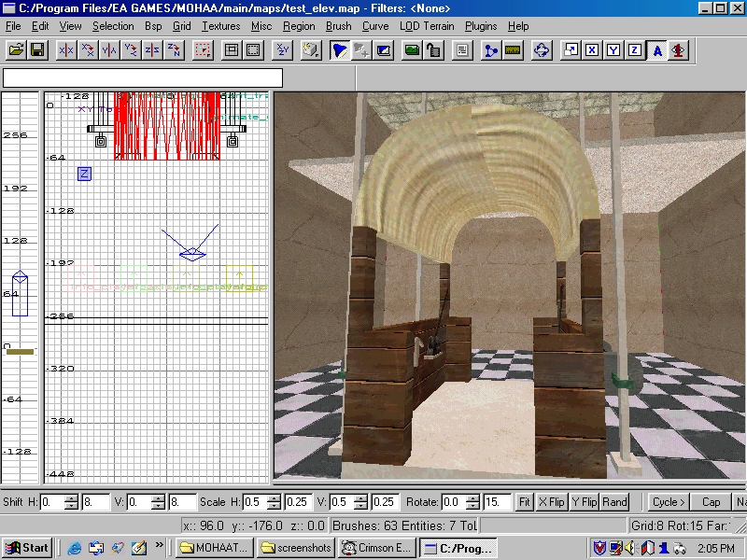Rotate selected brush around Y axis
Viewport: 747px width, 560px height.
tap(131, 50)
